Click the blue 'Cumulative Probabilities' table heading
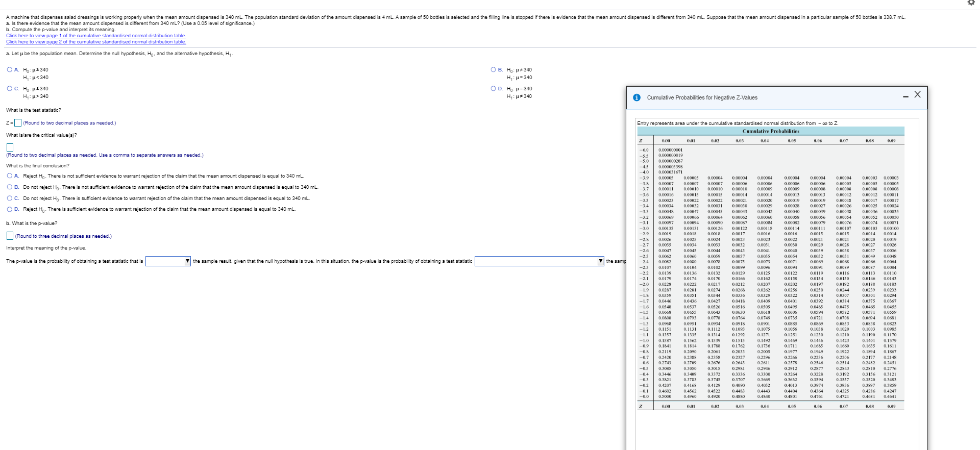 pos(771,131)
